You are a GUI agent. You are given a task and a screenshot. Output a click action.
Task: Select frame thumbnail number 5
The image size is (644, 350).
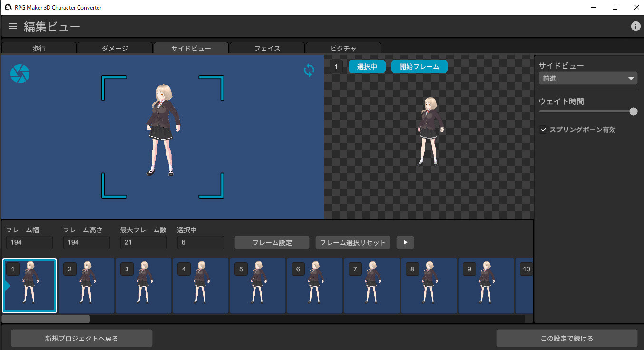258,286
